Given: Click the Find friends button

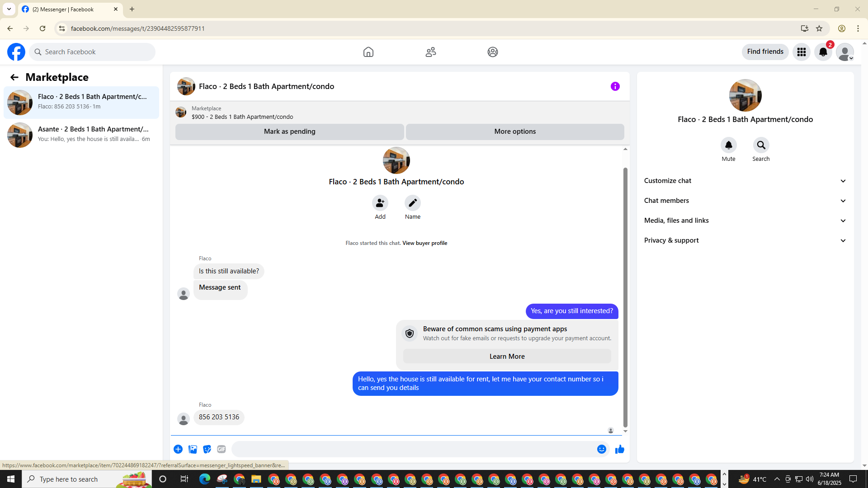Looking at the screenshot, I should click(765, 52).
